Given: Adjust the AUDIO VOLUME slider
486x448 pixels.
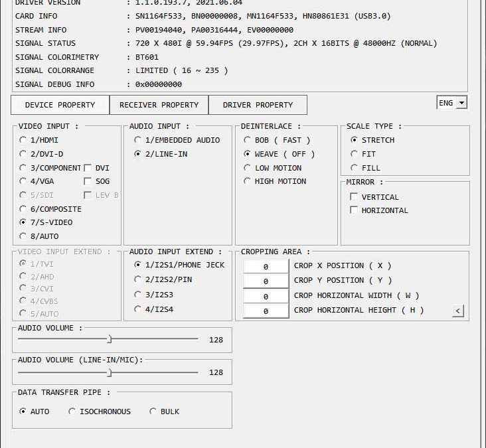Looking at the screenshot, I should (110, 339).
